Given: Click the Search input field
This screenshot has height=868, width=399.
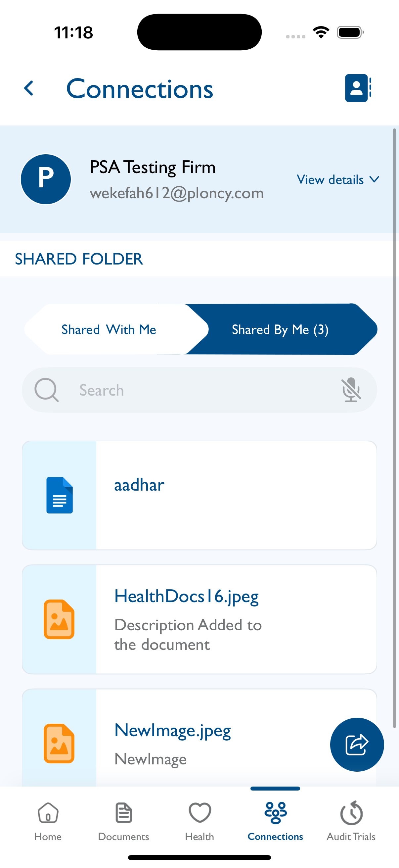Looking at the screenshot, I should pos(199,390).
